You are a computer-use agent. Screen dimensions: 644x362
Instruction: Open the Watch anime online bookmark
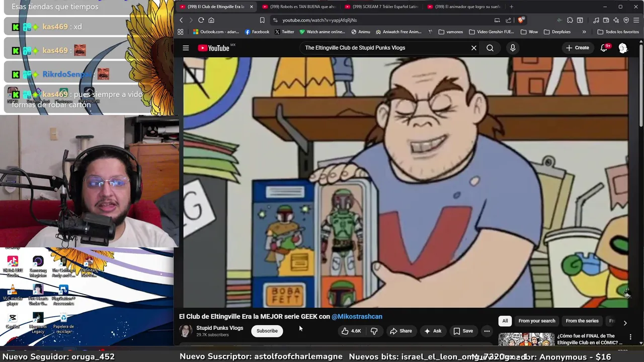tap(322, 32)
